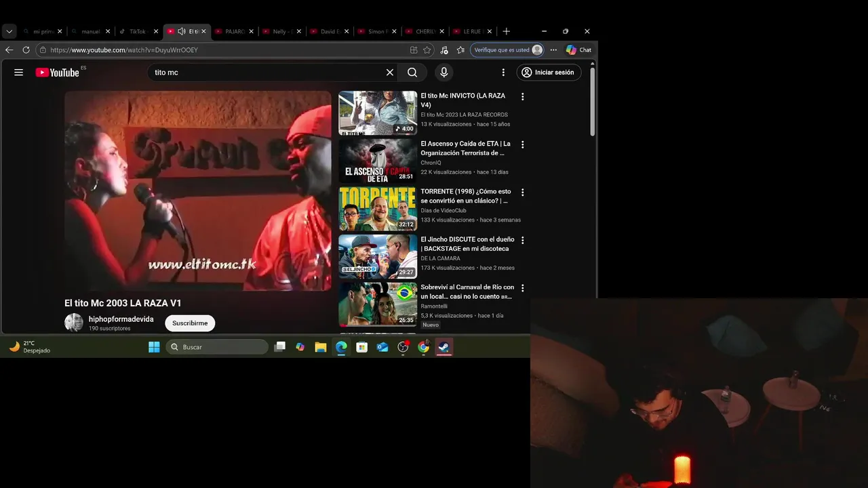Screen dimensions: 868x488
Task: Click the taskbar Buscar search box
Action: click(x=218, y=347)
